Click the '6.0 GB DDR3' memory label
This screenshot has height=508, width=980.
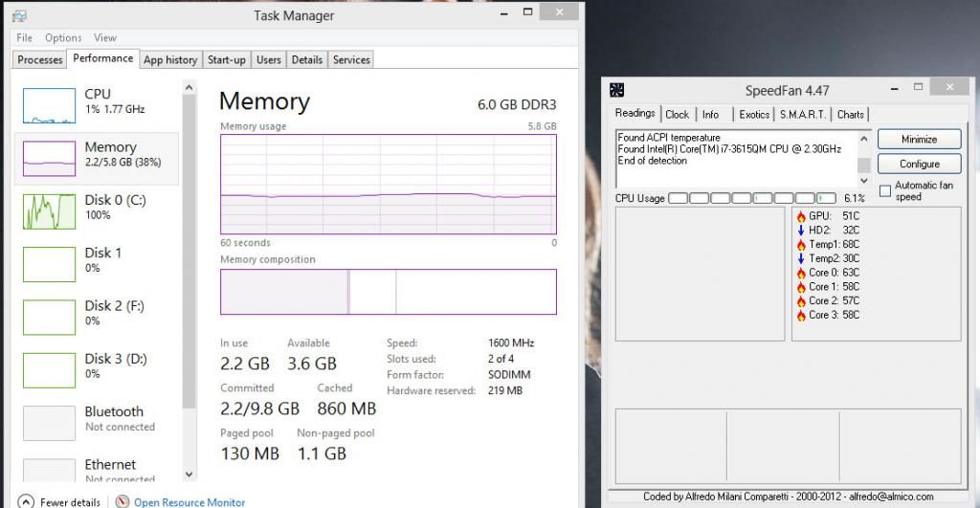tap(516, 104)
